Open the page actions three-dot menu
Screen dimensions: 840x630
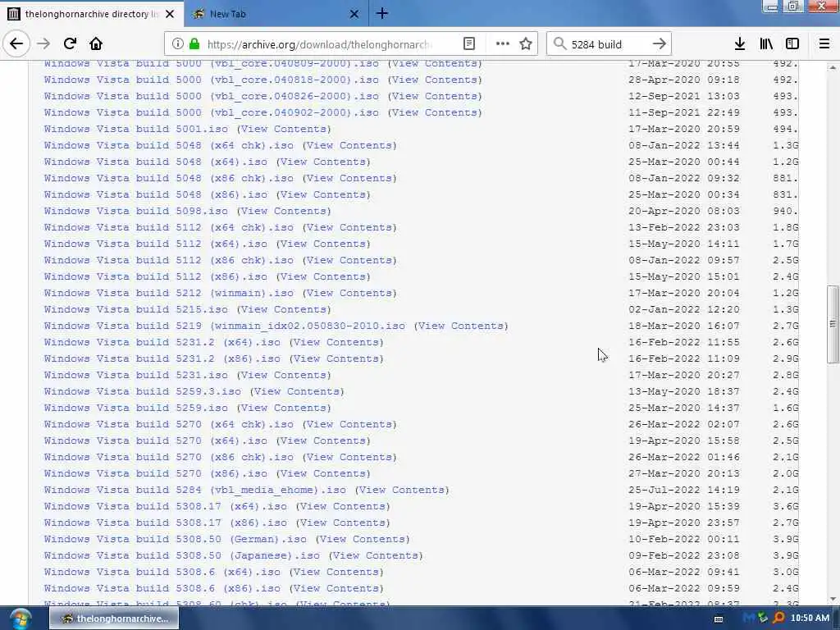(x=502, y=44)
